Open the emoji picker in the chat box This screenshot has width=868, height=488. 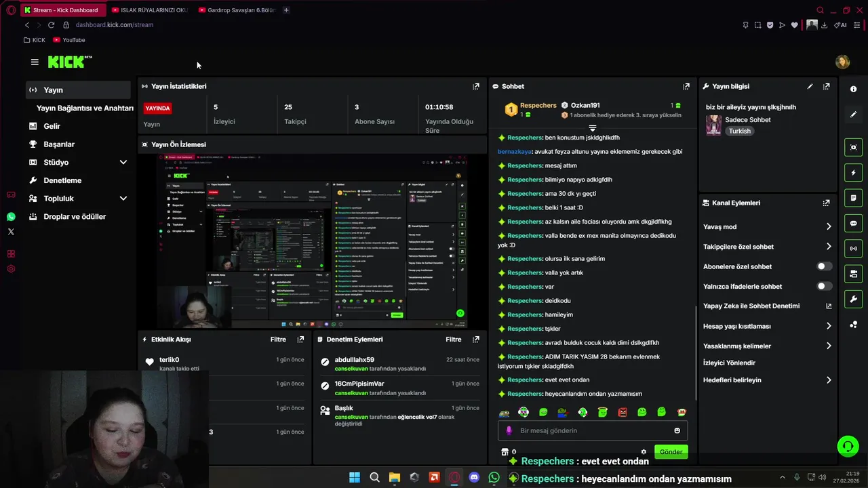[x=677, y=430]
